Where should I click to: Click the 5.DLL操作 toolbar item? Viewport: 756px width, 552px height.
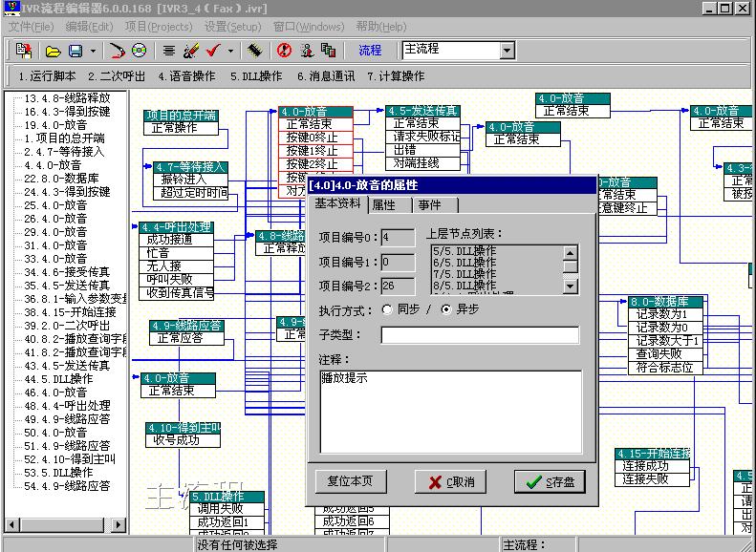tap(256, 76)
